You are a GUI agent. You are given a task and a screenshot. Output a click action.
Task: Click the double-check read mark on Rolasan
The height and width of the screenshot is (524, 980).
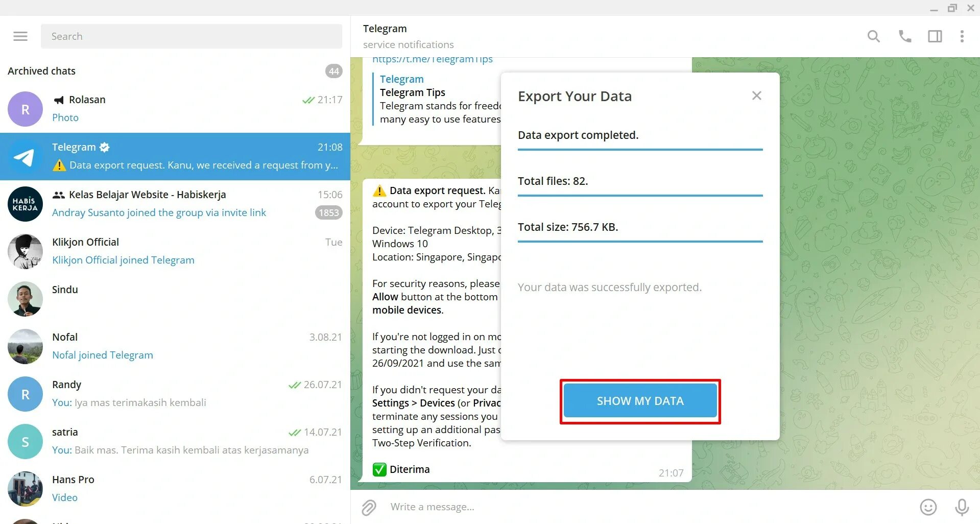(308, 100)
